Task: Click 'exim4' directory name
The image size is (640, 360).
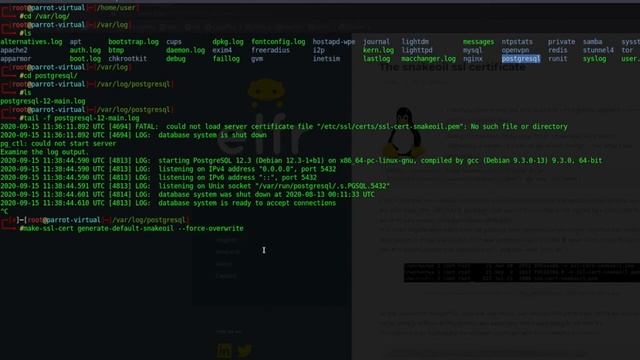Action: 222,50
